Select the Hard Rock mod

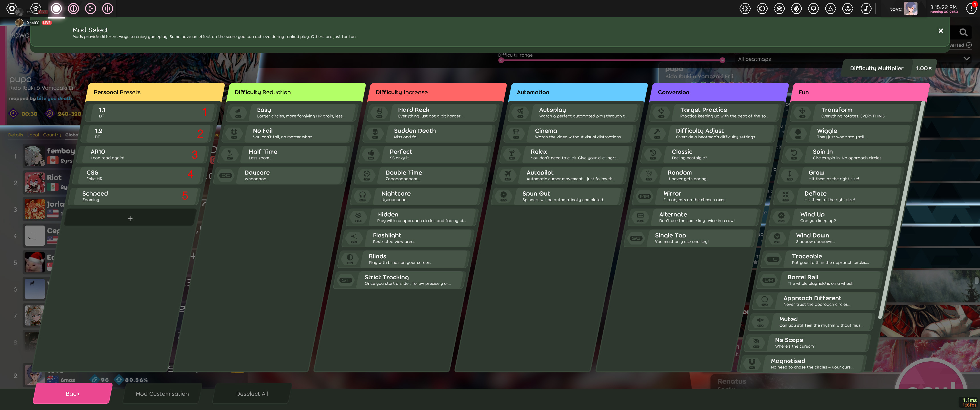coord(430,112)
